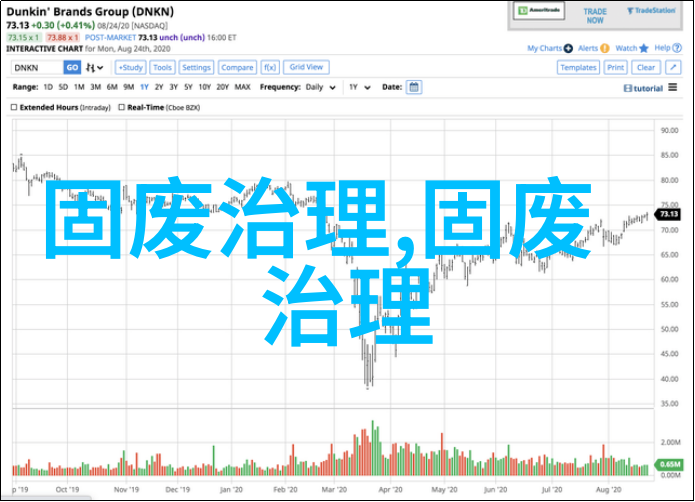Select the 20Y range
The image size is (695, 502).
(222, 87)
